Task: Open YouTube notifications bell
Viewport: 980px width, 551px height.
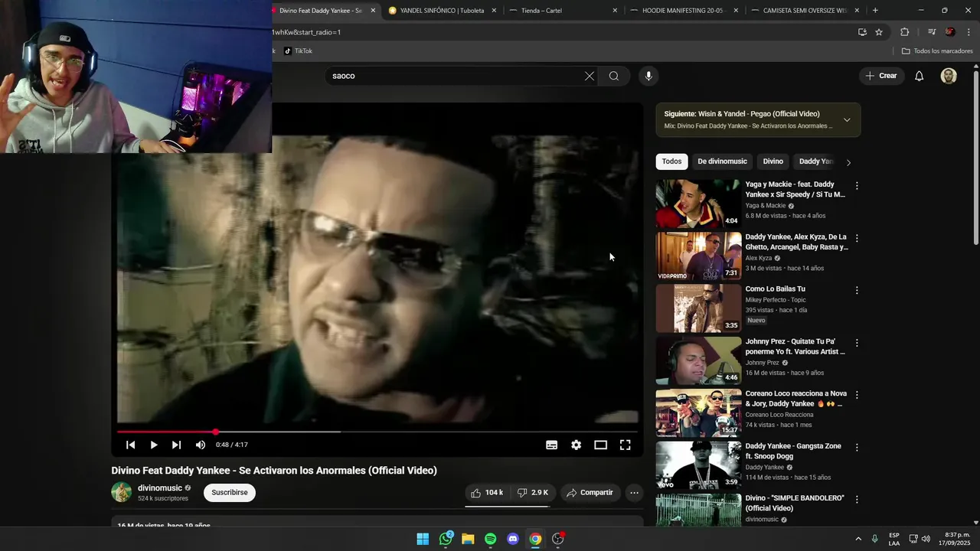Action: pos(919,76)
